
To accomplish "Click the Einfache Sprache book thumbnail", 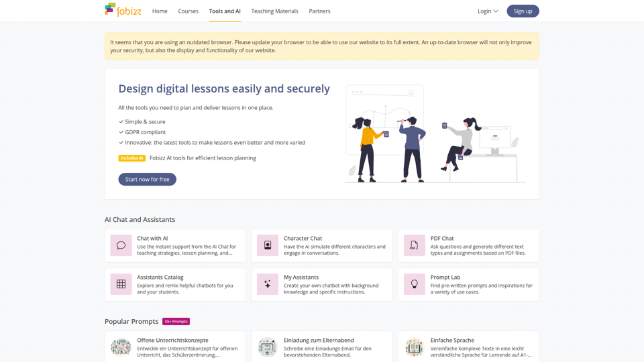I will coord(414,347).
